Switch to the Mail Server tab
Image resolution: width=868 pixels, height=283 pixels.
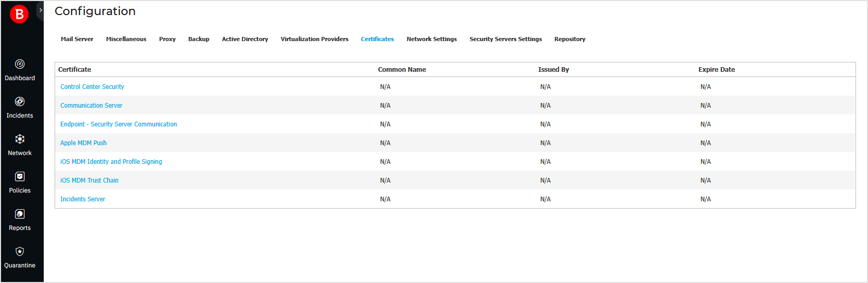[77, 39]
